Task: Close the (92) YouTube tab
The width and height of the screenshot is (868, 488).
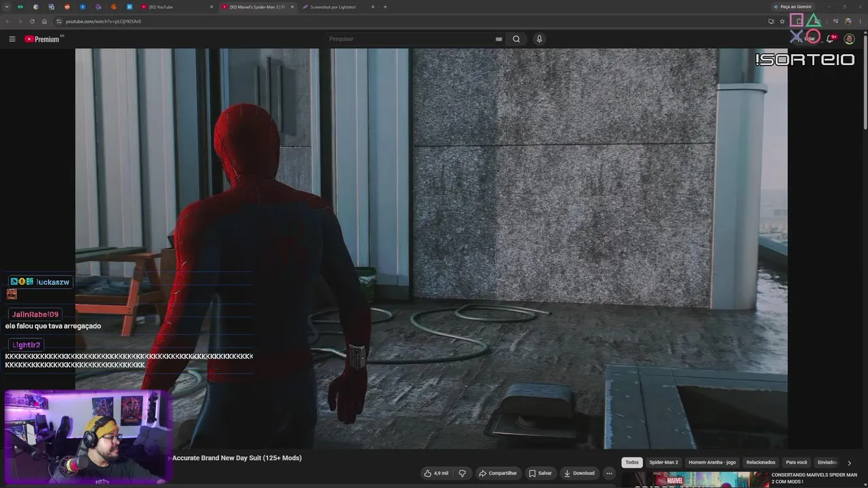Action: point(212,7)
